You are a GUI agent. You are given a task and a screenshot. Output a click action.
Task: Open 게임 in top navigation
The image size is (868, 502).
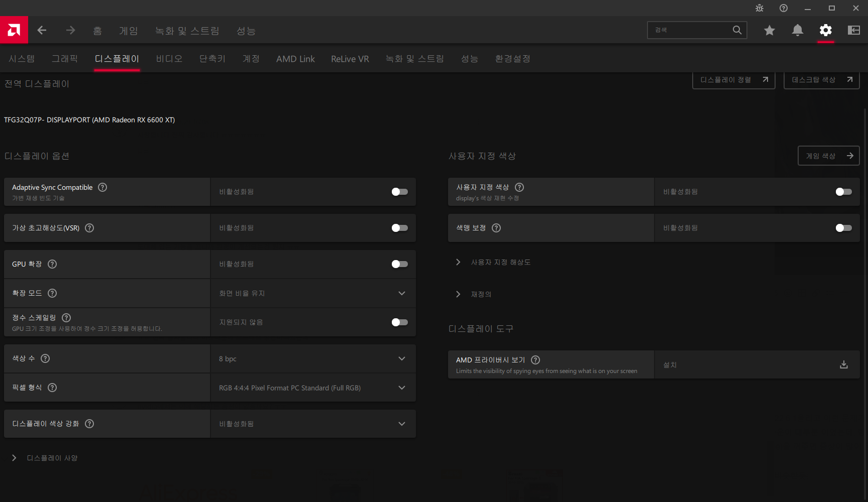point(129,31)
